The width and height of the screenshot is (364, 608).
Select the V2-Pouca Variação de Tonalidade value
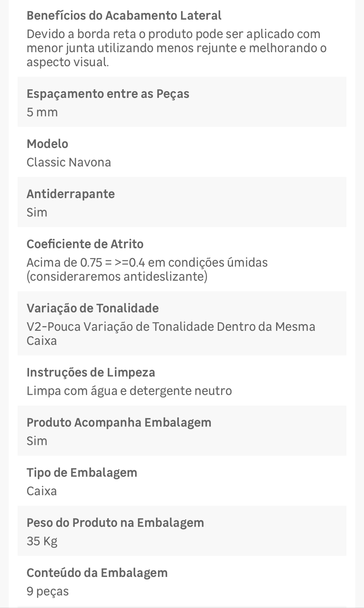[x=171, y=334]
